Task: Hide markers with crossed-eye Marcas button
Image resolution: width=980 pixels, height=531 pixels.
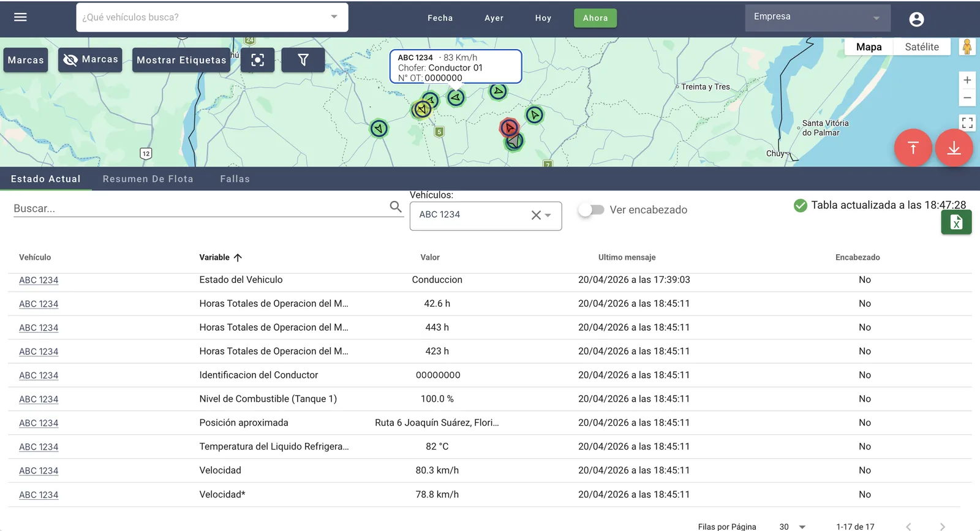Action: [90, 60]
